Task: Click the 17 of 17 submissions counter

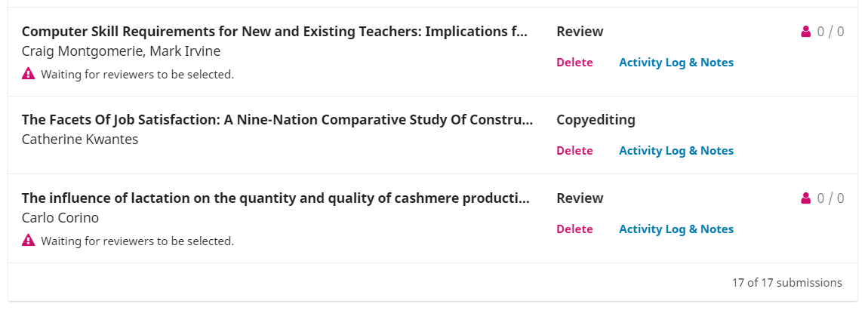Action: (x=786, y=283)
